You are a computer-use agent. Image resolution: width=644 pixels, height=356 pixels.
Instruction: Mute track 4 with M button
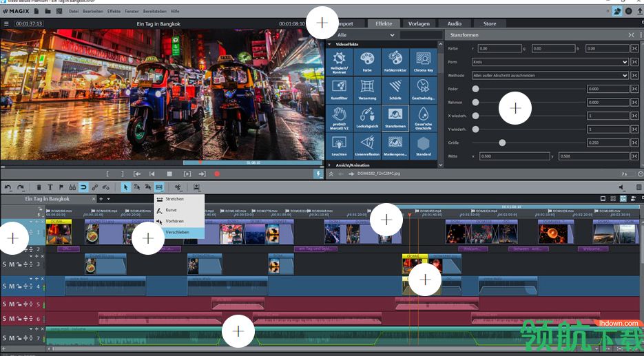click(x=12, y=286)
